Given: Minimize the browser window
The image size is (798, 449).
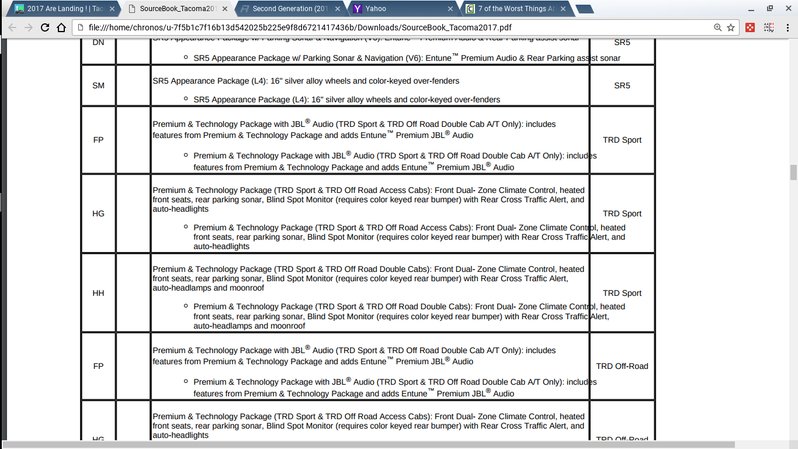Looking at the screenshot, I should (751, 9).
